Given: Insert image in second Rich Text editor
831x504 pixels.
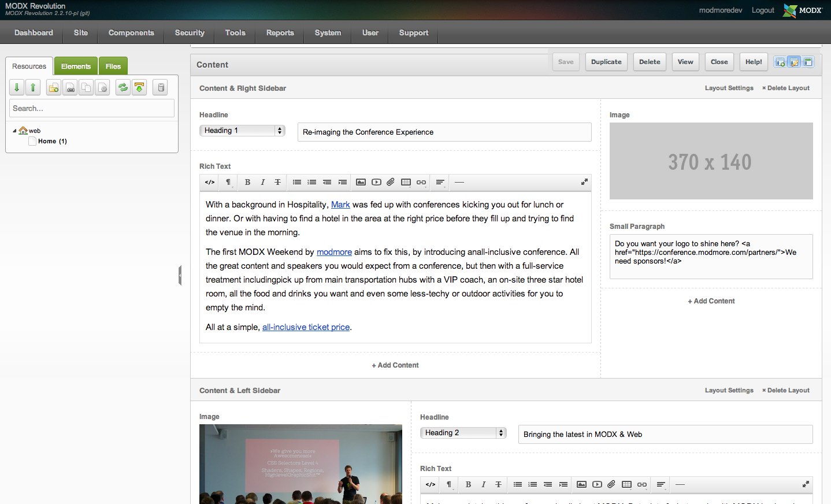Looking at the screenshot, I should 581,484.
